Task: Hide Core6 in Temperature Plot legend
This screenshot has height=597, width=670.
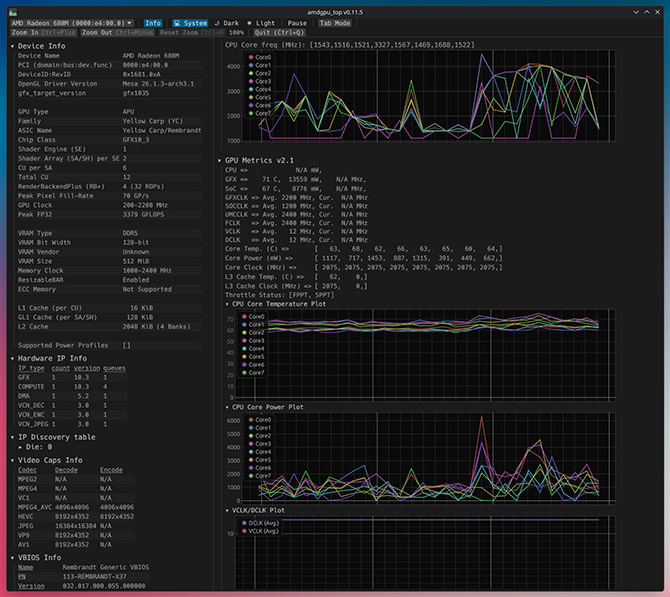Action: 253,365
